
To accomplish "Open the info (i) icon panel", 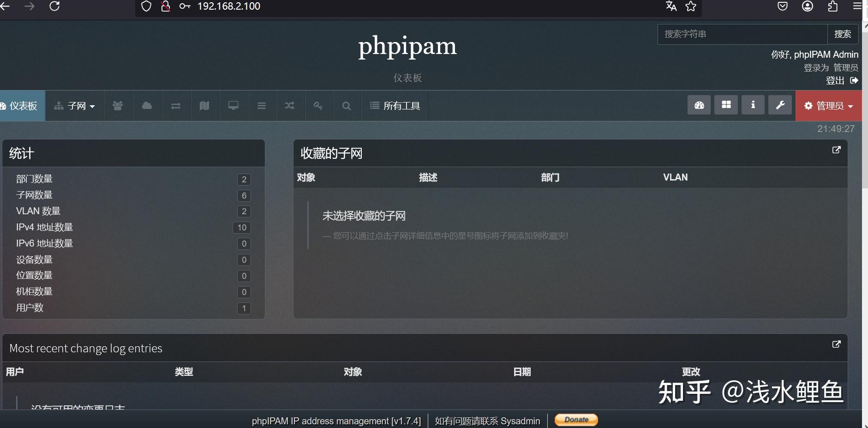I will (x=753, y=105).
